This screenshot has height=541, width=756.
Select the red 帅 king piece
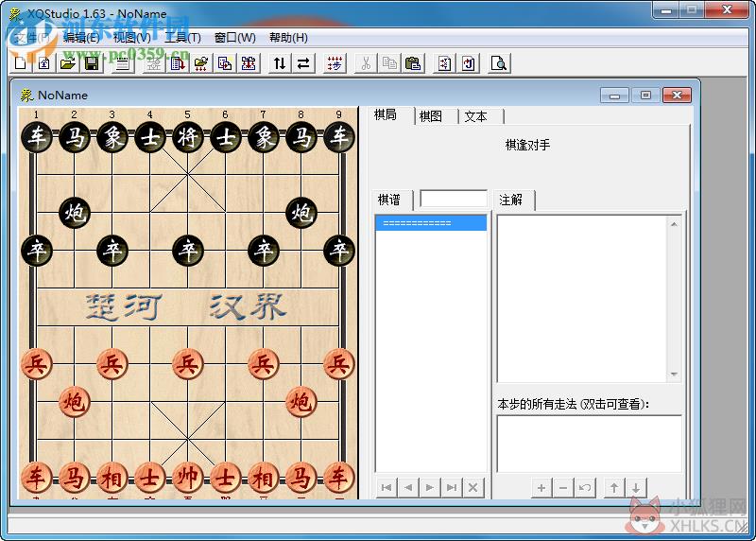(187, 477)
